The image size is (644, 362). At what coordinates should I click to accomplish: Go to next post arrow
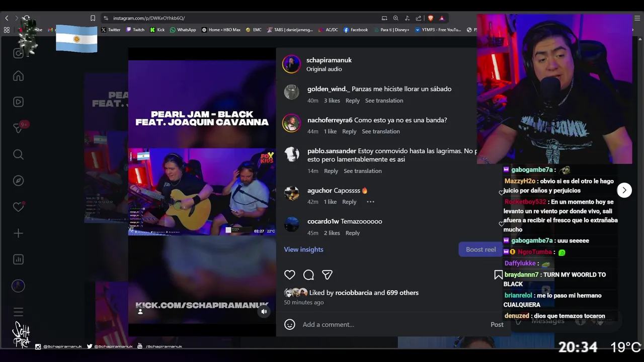pyautogui.click(x=624, y=190)
